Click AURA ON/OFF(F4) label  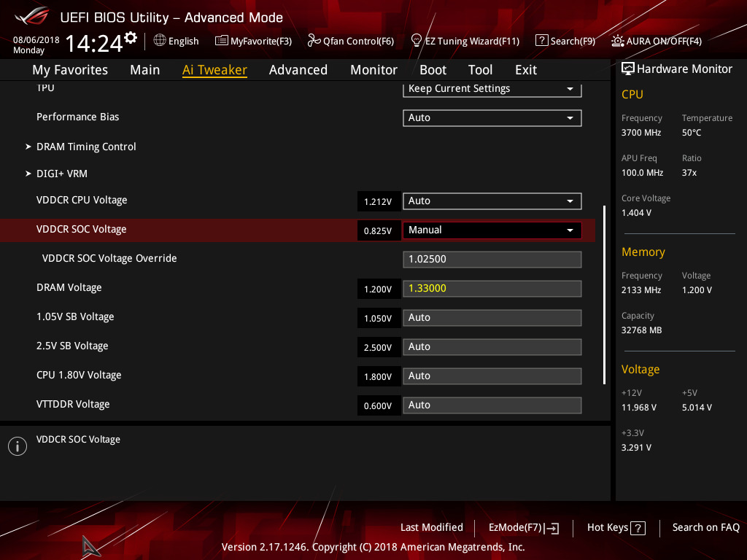click(664, 42)
